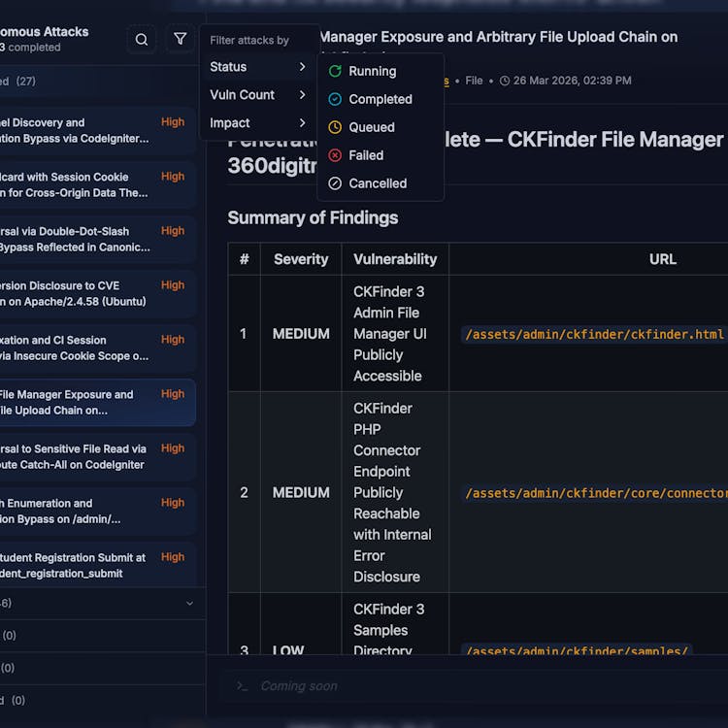Click the Status row chevron arrow
The width and height of the screenshot is (728, 728).
pyautogui.click(x=302, y=67)
